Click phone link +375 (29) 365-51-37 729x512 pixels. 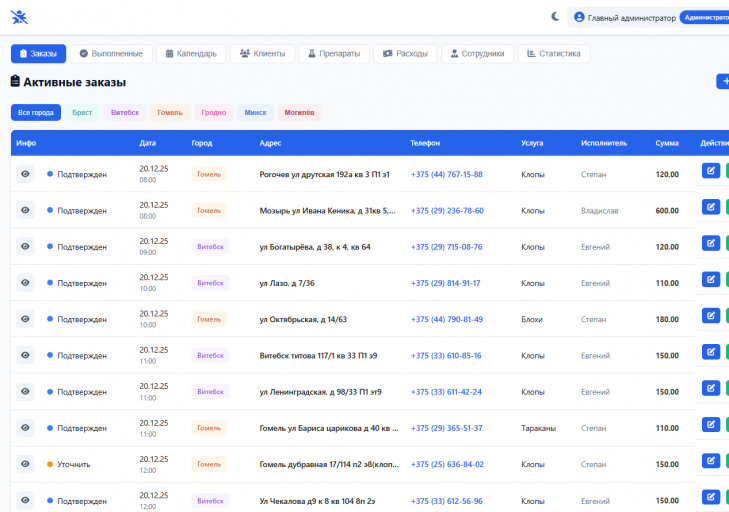(446, 428)
